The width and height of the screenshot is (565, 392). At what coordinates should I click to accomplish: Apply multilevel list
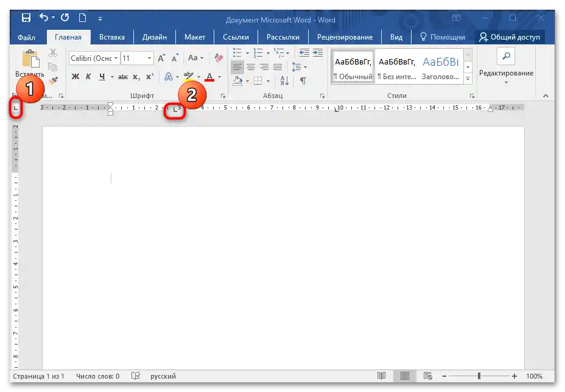pyautogui.click(x=278, y=53)
